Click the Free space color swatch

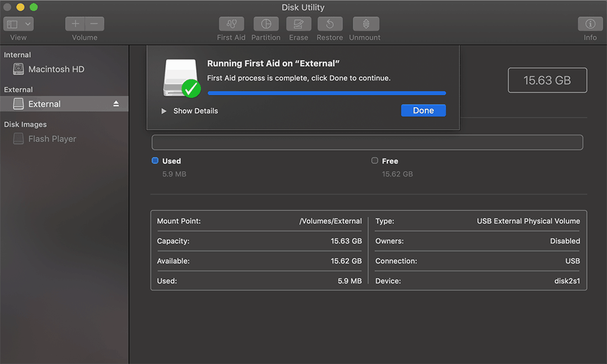point(375,161)
